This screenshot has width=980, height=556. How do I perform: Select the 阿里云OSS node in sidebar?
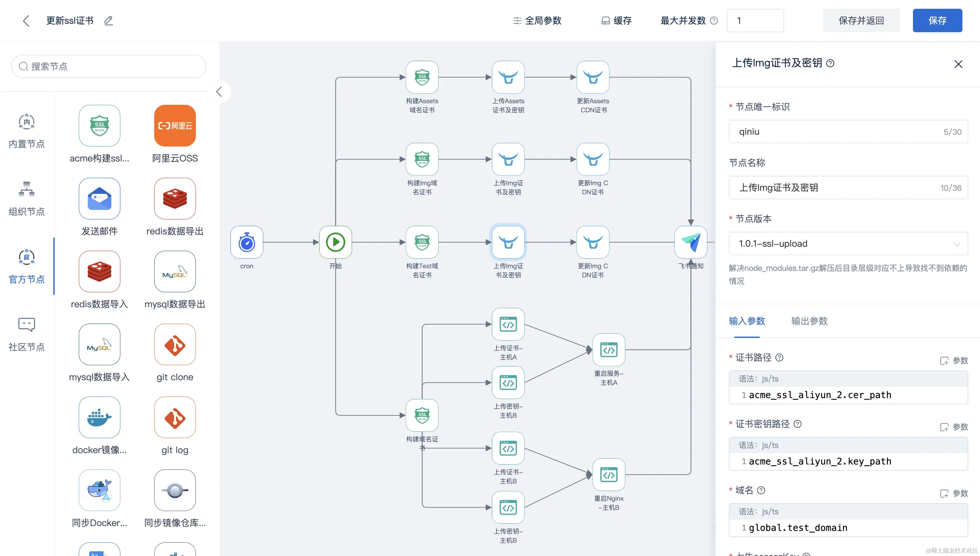click(175, 126)
